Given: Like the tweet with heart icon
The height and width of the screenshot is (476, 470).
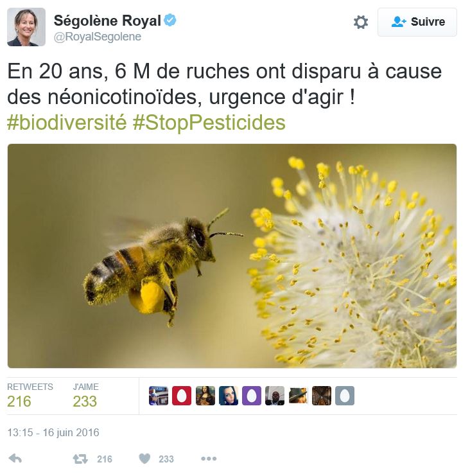Looking at the screenshot, I should [x=144, y=459].
